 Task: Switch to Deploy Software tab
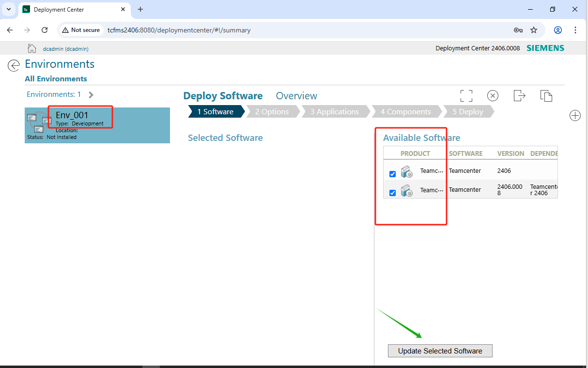pyautogui.click(x=223, y=96)
